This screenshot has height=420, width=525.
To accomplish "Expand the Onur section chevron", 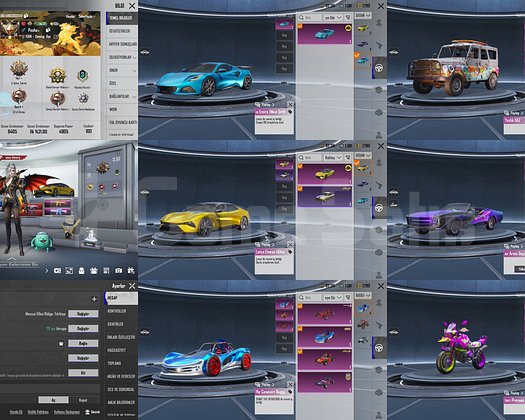I will [x=135, y=71].
